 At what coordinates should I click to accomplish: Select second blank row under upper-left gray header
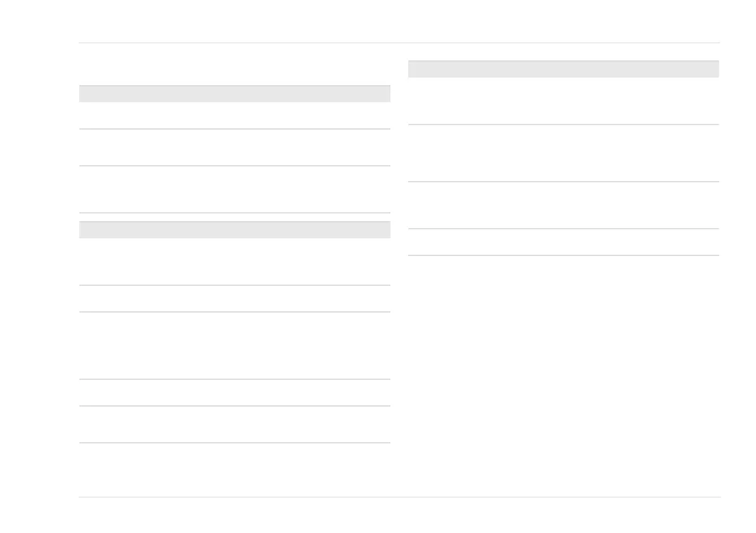tap(234, 147)
